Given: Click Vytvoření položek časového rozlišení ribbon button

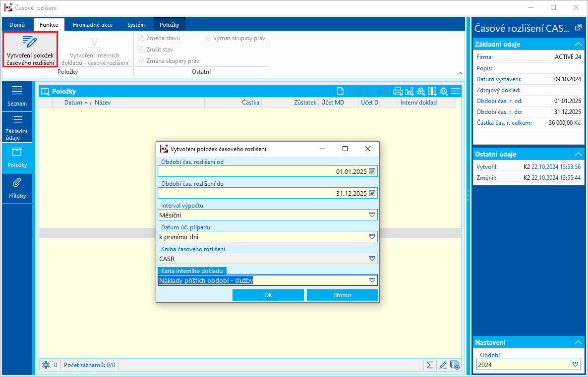Looking at the screenshot, I should coord(30,50).
